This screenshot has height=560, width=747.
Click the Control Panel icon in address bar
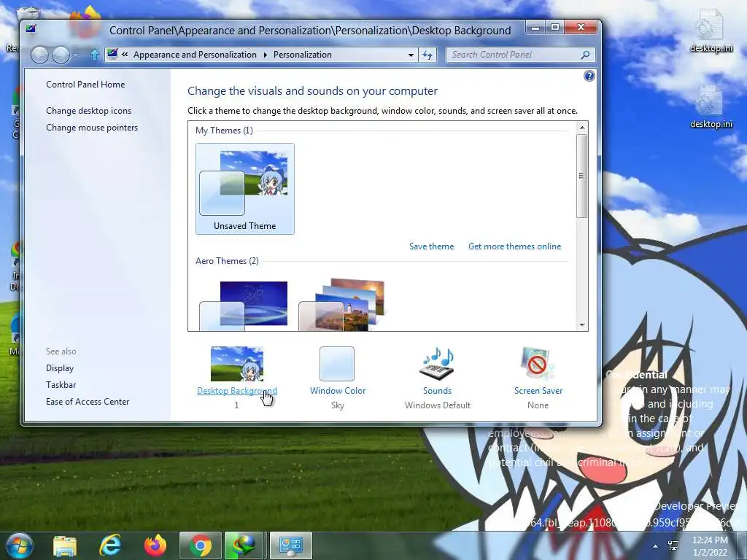[112, 54]
